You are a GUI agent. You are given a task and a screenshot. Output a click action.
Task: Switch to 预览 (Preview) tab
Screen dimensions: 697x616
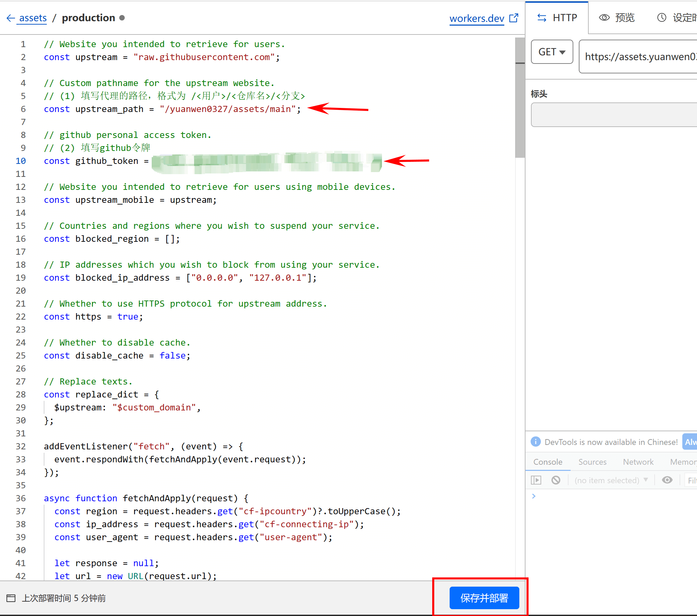(x=618, y=18)
